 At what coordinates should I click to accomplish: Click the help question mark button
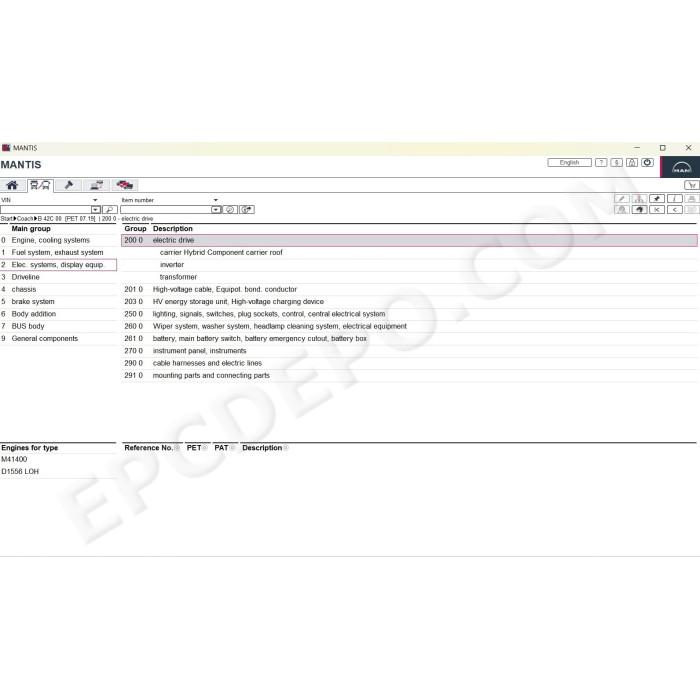coord(601,162)
